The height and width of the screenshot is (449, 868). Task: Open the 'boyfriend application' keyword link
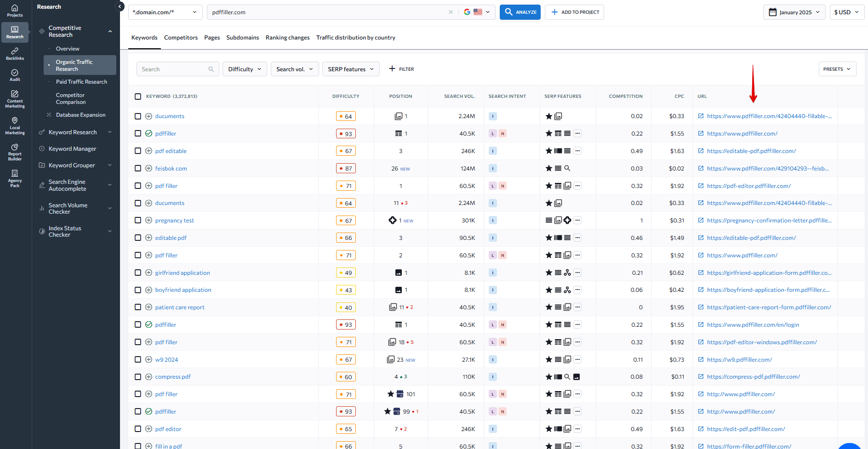[x=183, y=290]
